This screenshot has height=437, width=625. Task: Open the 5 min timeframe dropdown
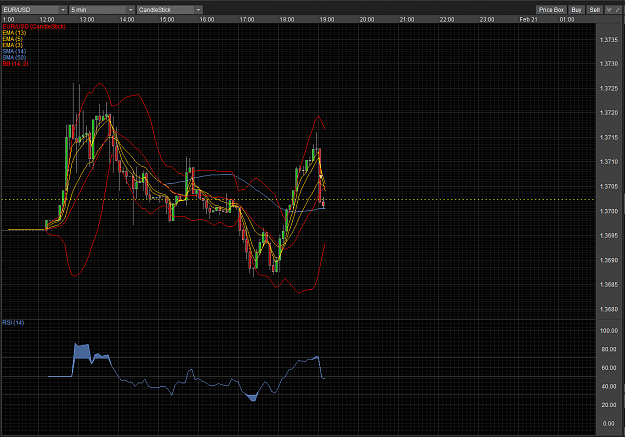pyautogui.click(x=102, y=10)
